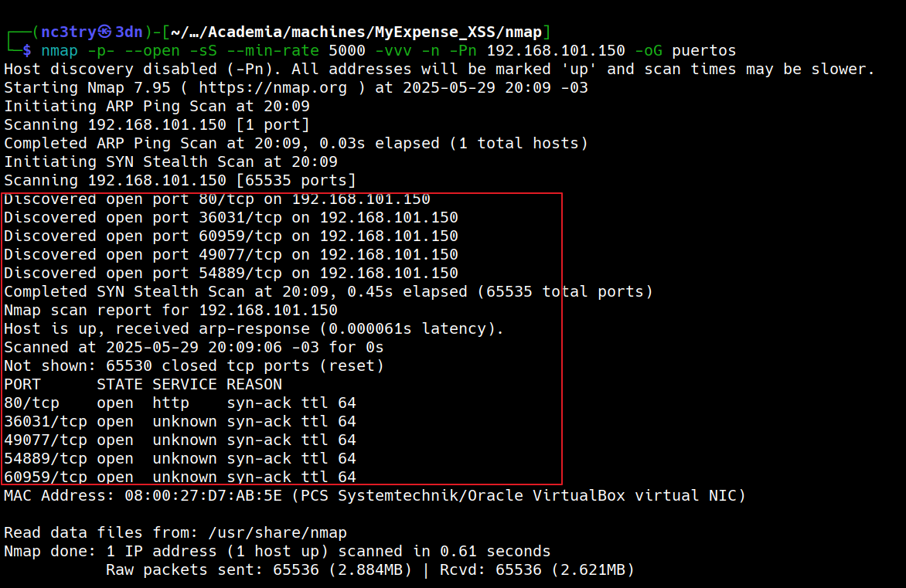Select the 49077/tcp open unknown row
This screenshot has width=906, height=588.
coord(179,440)
